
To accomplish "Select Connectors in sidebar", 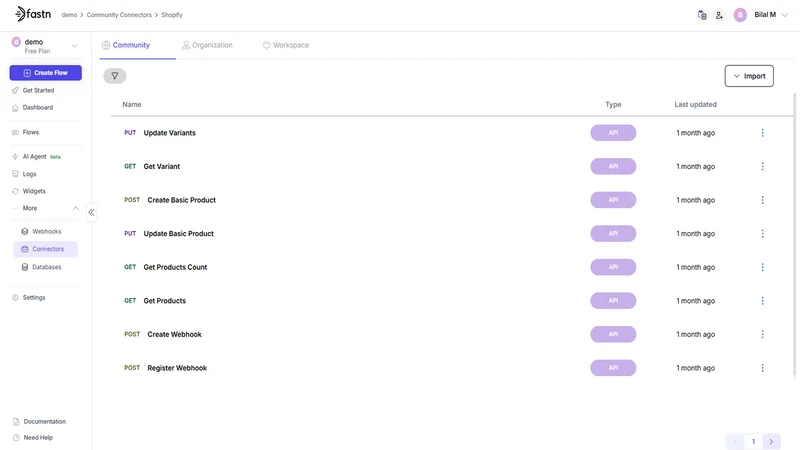I will [x=45, y=249].
